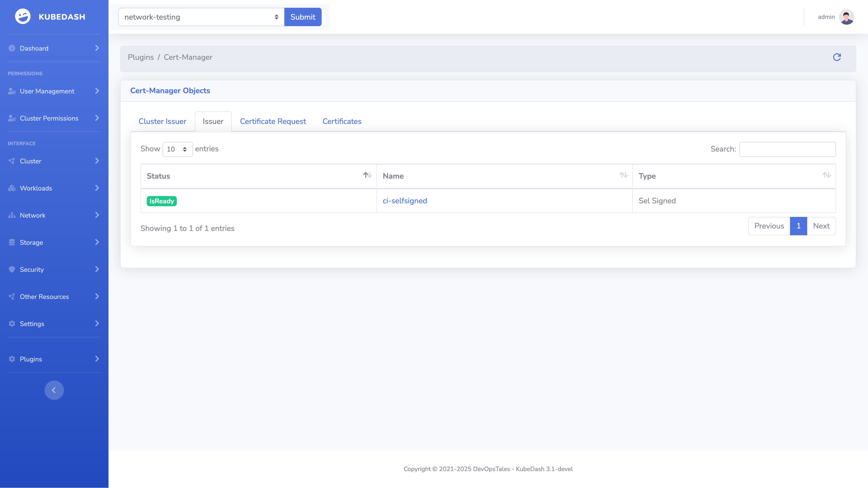Click the Next pagination button
The height and width of the screenshot is (488, 868).
[821, 226]
